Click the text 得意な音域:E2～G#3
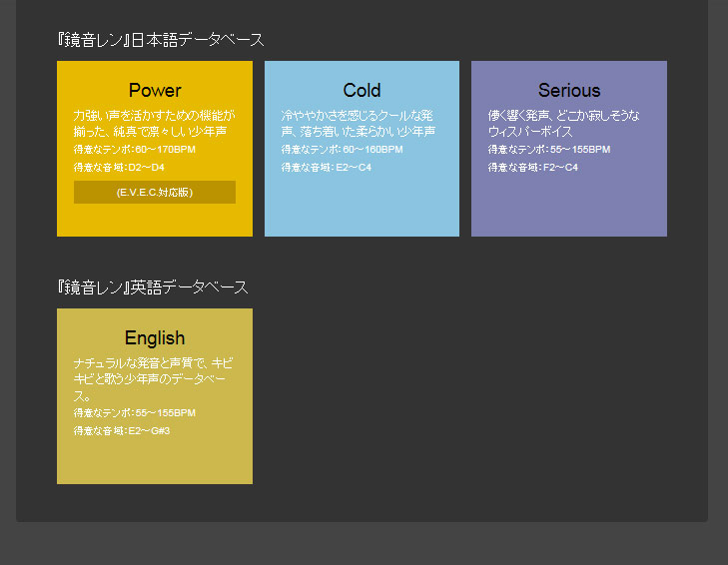This screenshot has width=728, height=565. click(x=122, y=431)
